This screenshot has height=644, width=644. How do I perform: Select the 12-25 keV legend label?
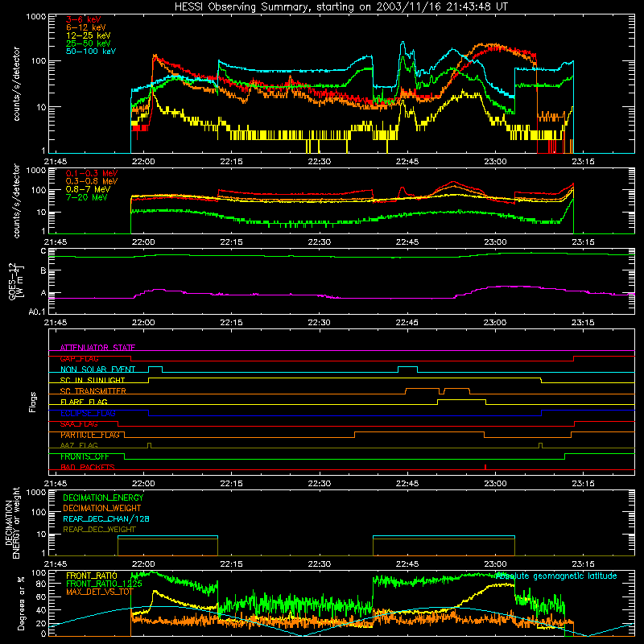[x=89, y=35]
